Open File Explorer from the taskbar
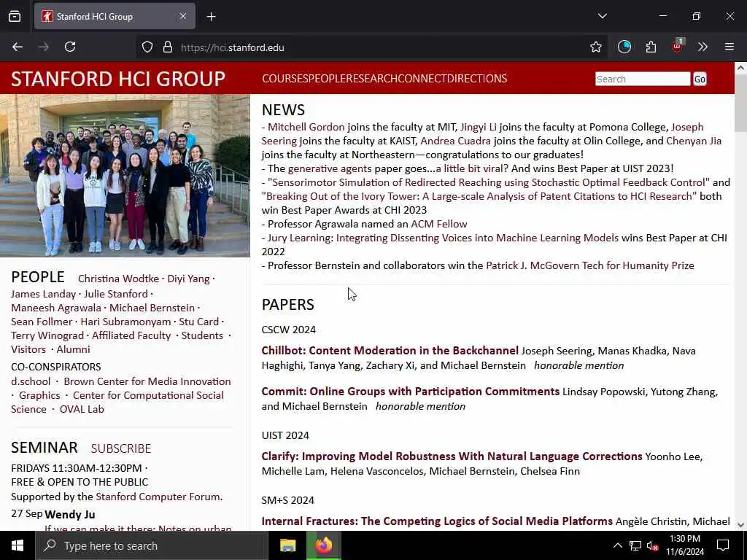The image size is (747, 560). point(287,545)
